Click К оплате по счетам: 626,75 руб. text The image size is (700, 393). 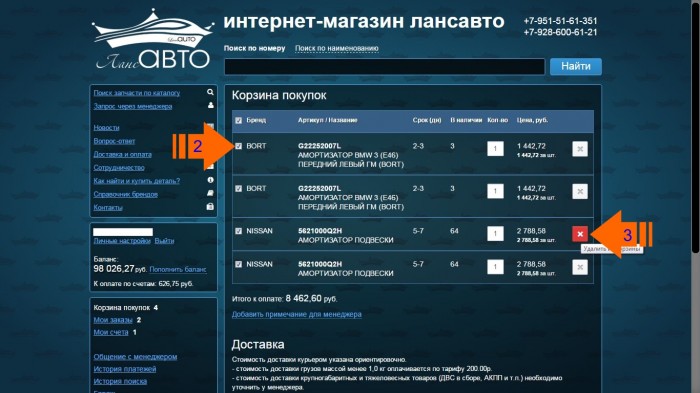143,284
